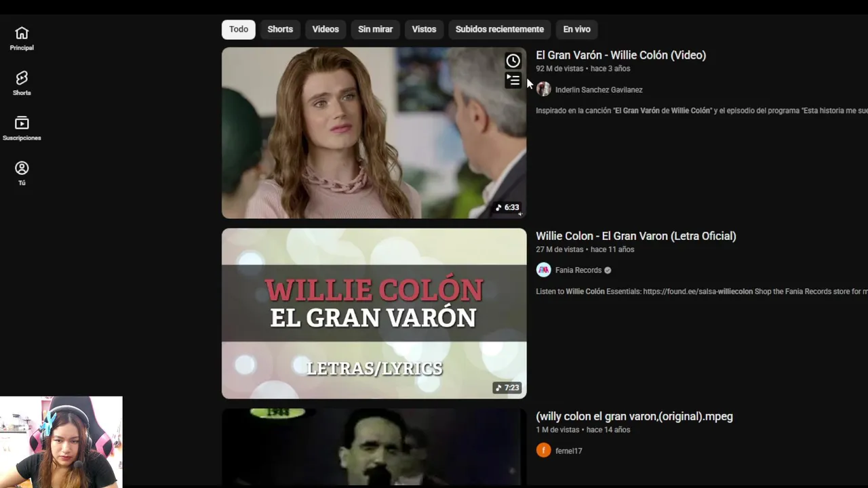This screenshot has width=868, height=488.
Task: Open Willie Colon - El Gran Varon (Letra Oficial) title
Action: pos(636,236)
